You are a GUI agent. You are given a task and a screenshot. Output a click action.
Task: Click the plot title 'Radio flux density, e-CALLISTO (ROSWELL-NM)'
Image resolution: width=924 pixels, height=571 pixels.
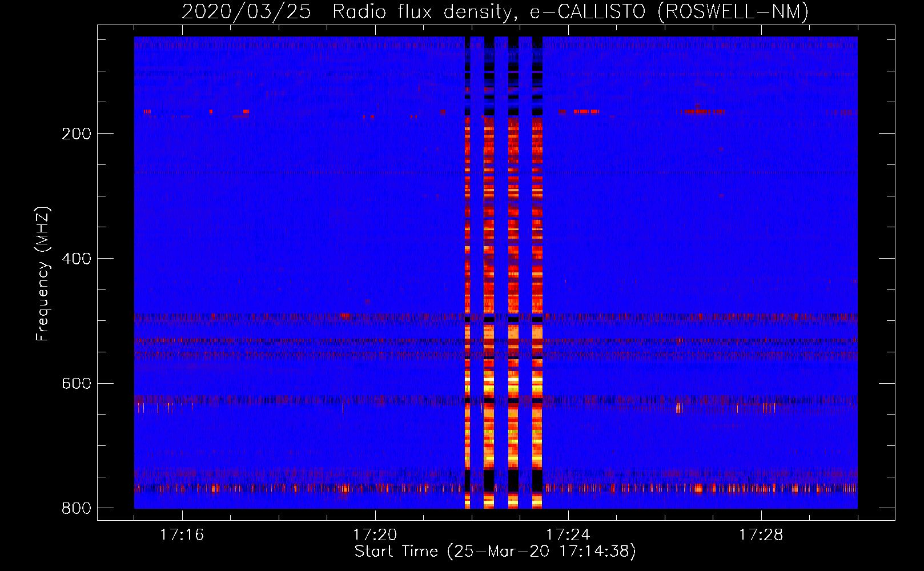click(x=571, y=11)
